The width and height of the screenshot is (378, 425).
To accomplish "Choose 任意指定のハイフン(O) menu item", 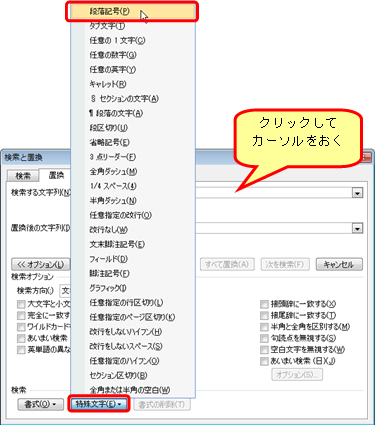I will 132,361.
